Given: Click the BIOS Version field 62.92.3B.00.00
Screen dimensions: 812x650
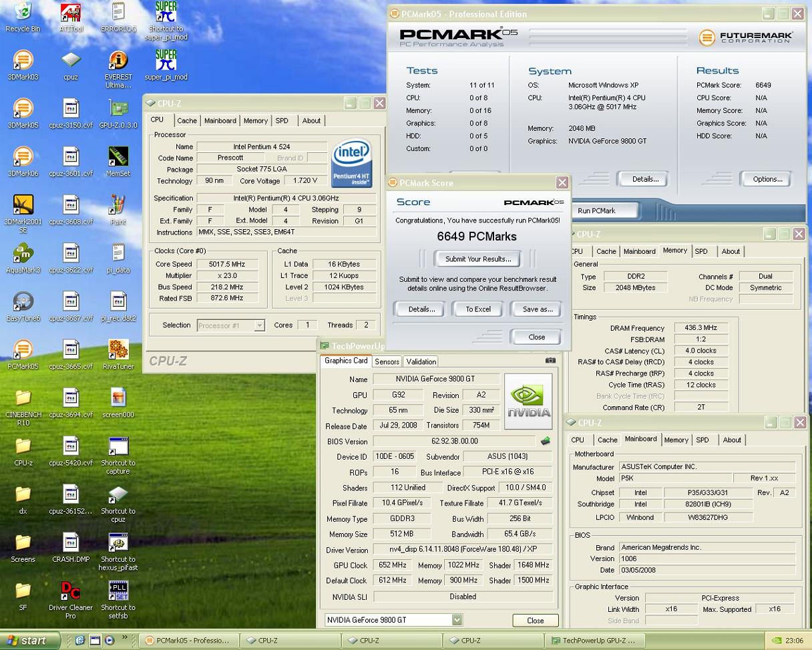Looking at the screenshot, I should (x=455, y=441).
